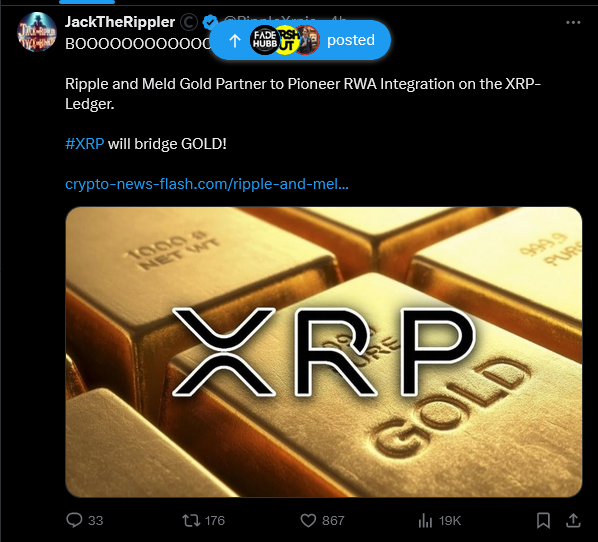Image resolution: width=598 pixels, height=542 pixels.
Task: Repost the tweet using the retweet icon
Action: pyautogui.click(x=191, y=520)
